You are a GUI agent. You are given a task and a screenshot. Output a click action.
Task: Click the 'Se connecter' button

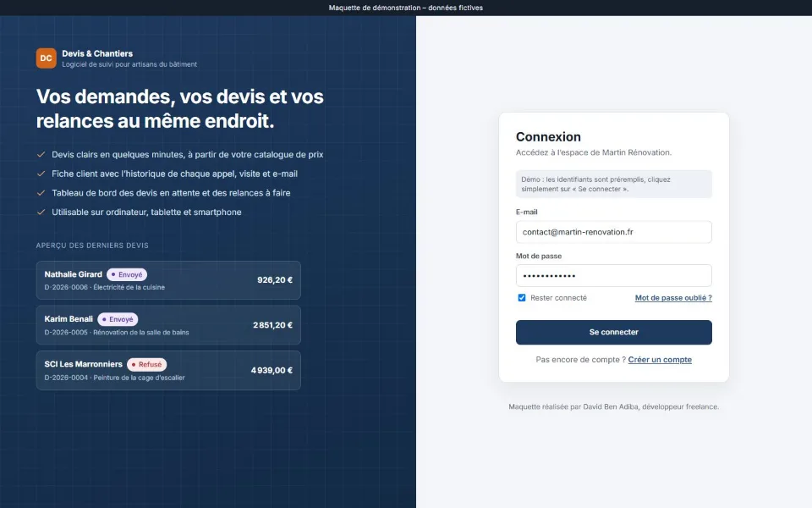point(614,332)
